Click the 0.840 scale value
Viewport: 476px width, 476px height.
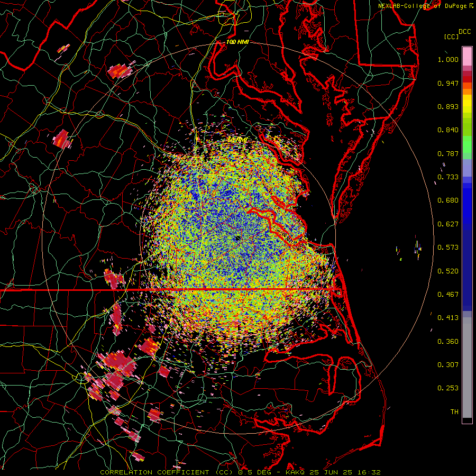coord(448,130)
